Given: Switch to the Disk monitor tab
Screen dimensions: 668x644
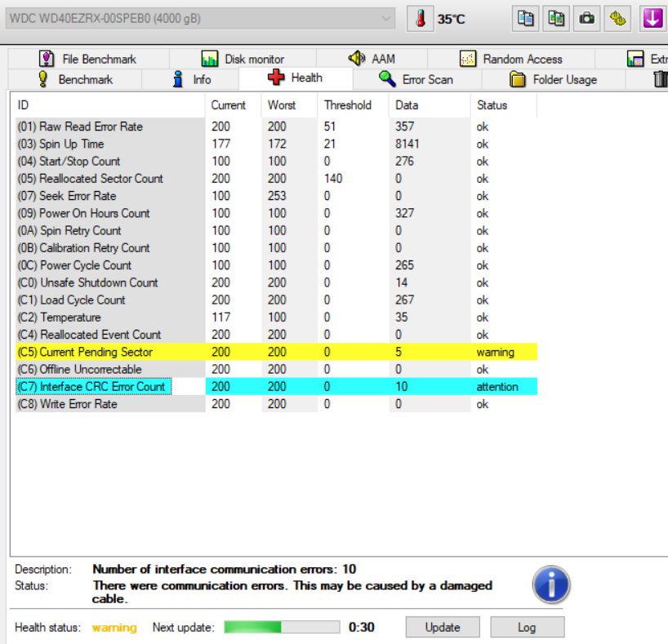Looking at the screenshot, I should (243, 59).
